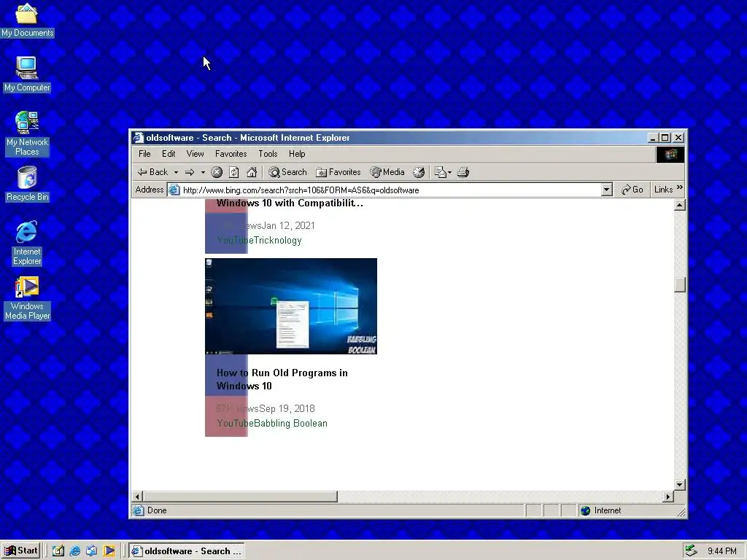Open the Forward history dropdown arrow
The width and height of the screenshot is (747, 560).
(x=203, y=172)
